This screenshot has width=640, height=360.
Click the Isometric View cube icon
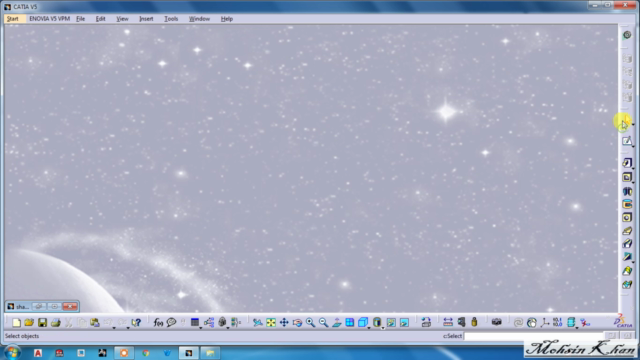click(362, 322)
